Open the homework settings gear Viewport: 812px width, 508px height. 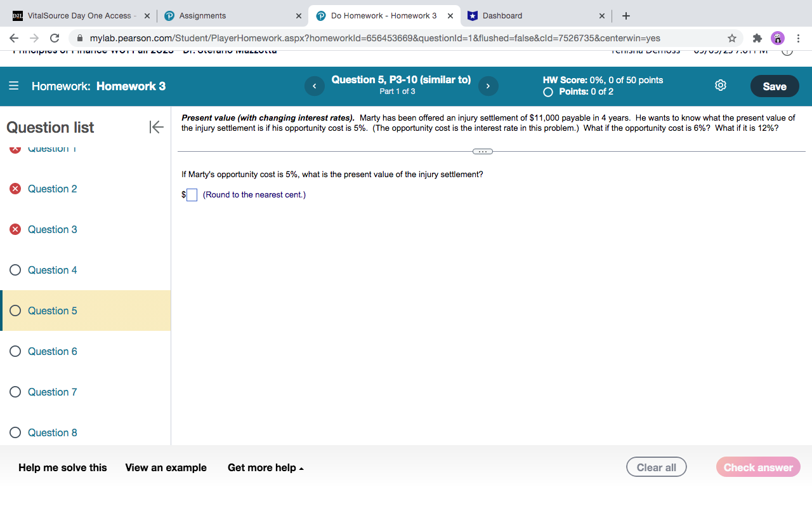pyautogui.click(x=720, y=84)
